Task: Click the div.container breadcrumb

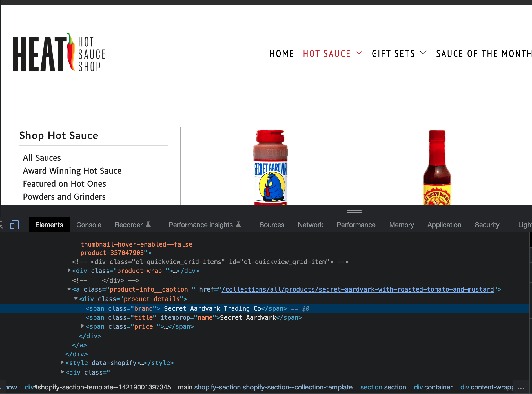Action: click(433, 387)
